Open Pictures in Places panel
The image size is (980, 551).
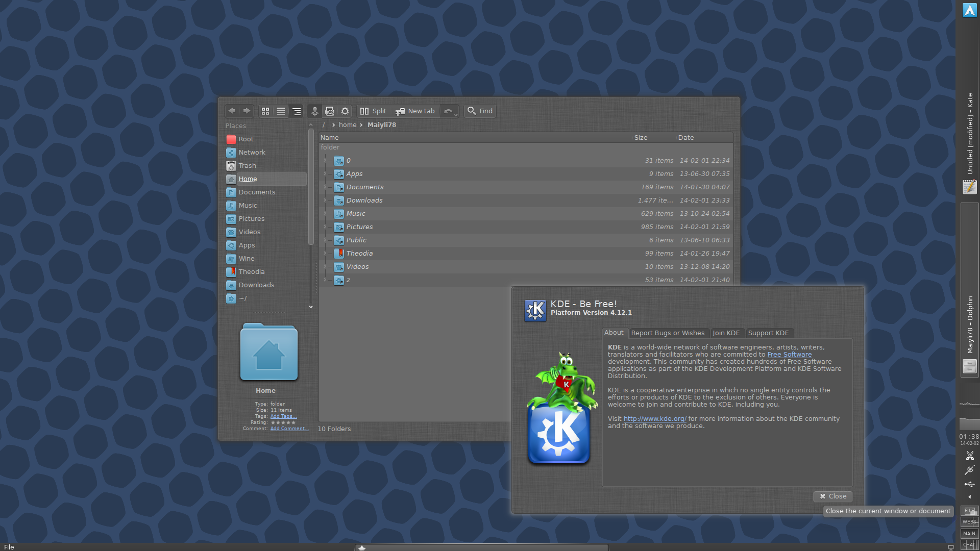[x=266, y=218]
